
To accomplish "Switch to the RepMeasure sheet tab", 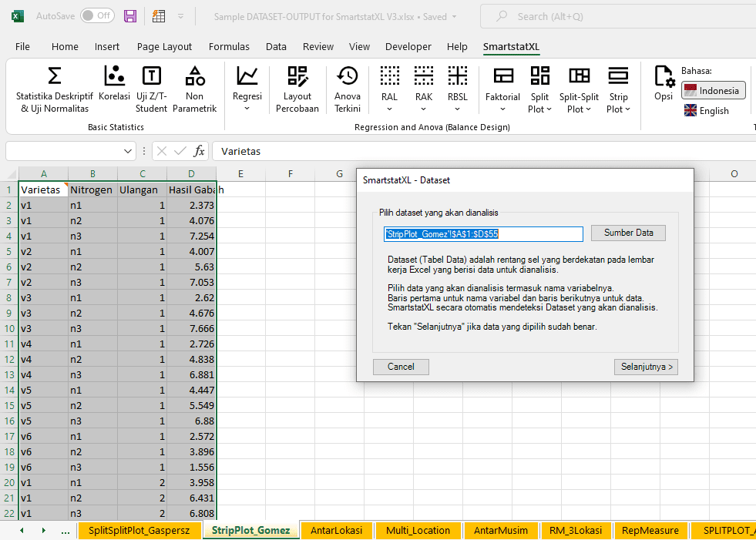I will [650, 530].
